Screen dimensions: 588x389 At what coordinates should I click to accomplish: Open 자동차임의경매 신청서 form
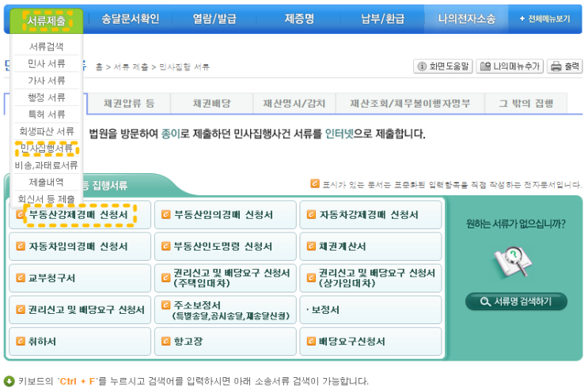(80, 246)
